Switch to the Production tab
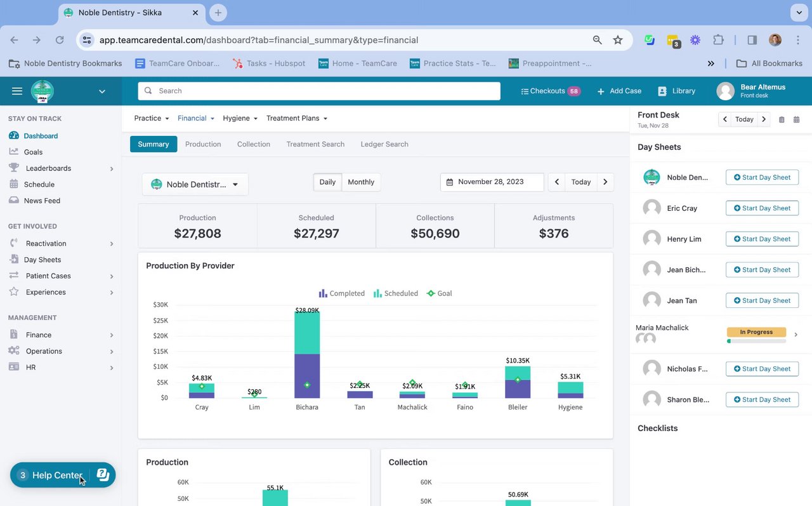 (203, 144)
